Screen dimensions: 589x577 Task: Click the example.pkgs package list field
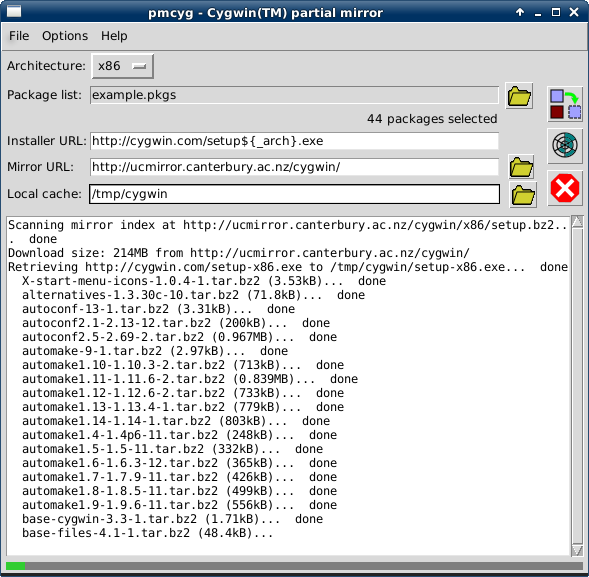point(294,95)
